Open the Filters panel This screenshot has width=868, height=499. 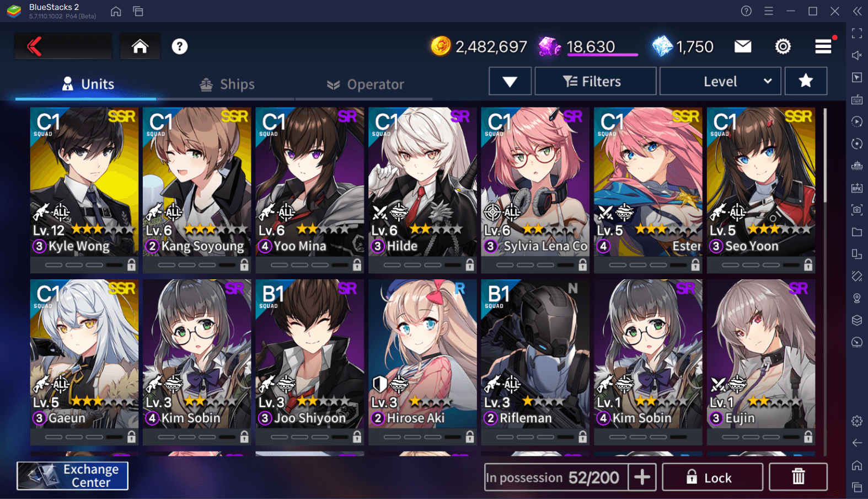[x=595, y=81]
